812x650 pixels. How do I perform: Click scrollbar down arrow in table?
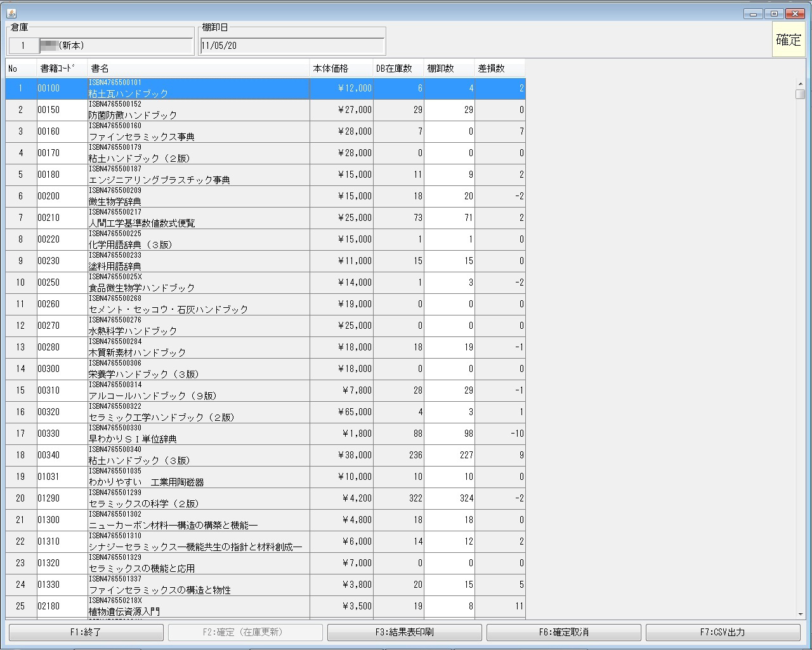801,614
